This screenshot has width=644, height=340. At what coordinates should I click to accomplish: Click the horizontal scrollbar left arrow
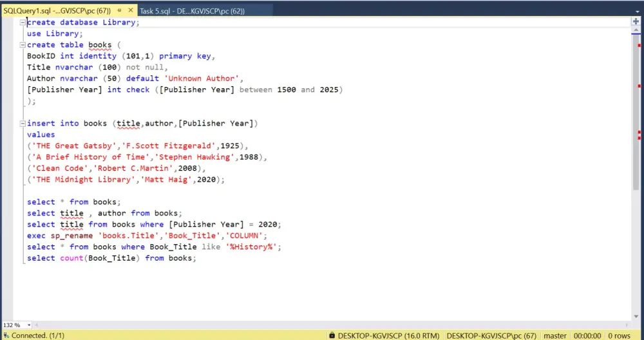click(36, 325)
